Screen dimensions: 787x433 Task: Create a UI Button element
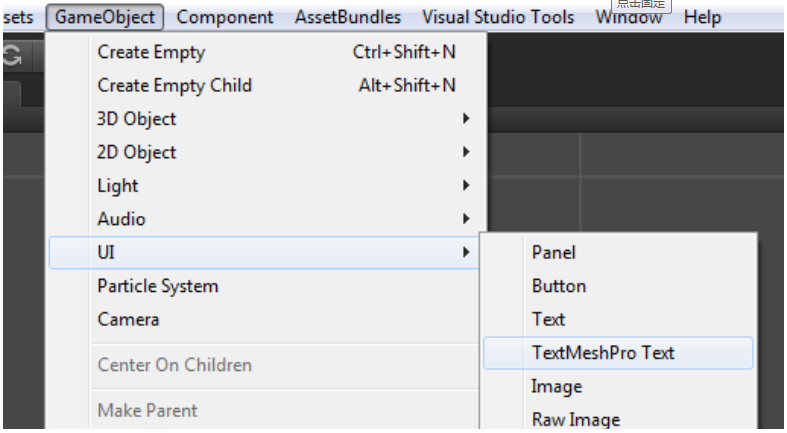coord(559,286)
